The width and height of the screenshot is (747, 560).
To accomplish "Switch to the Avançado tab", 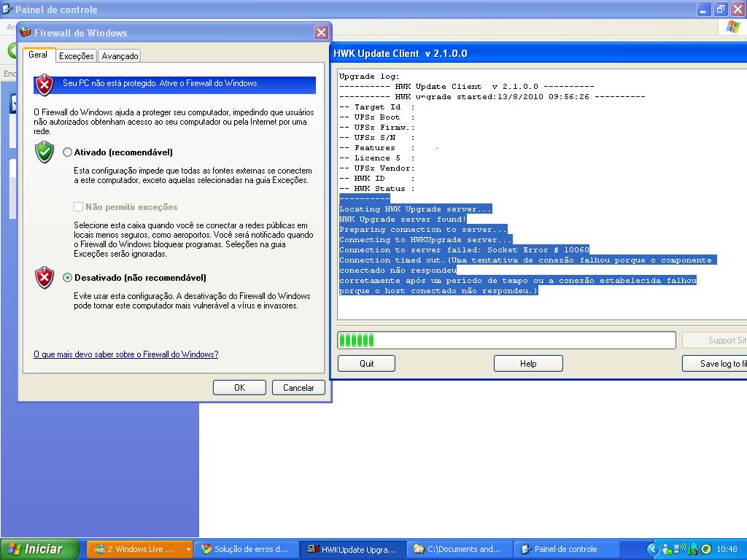I will (120, 55).
